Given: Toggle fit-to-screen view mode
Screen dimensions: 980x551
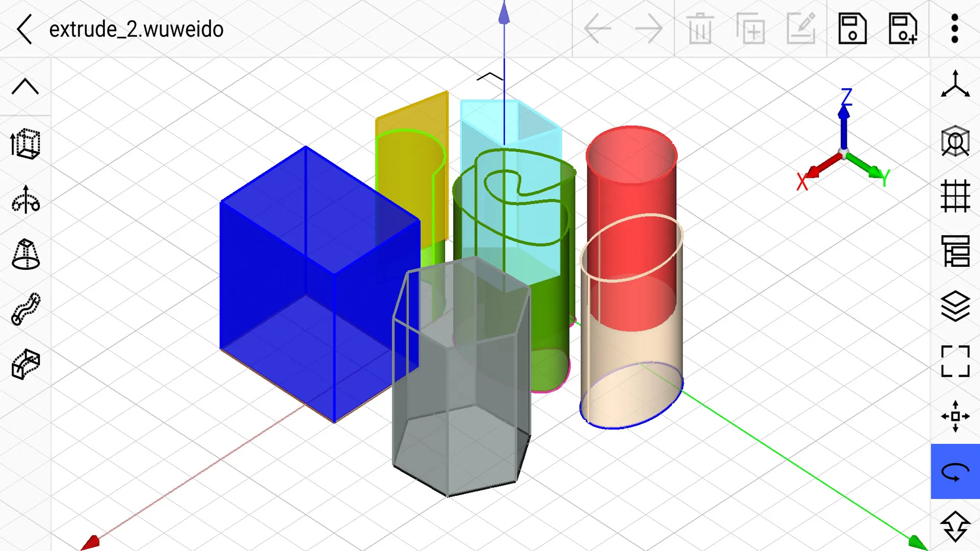Looking at the screenshot, I should [x=956, y=361].
